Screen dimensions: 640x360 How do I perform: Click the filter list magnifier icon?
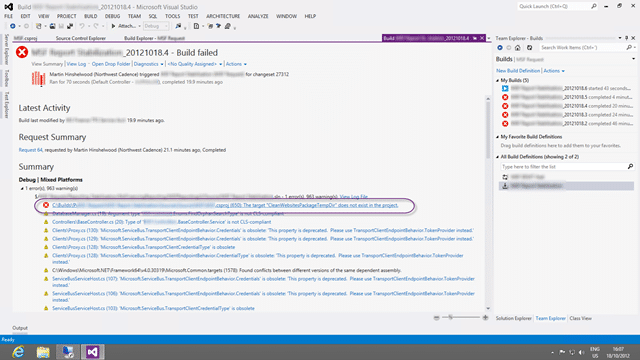tap(630, 167)
